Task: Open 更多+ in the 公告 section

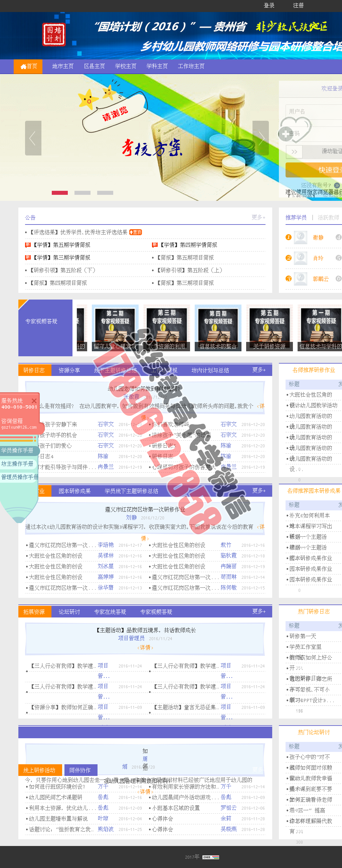Action: coord(259,218)
